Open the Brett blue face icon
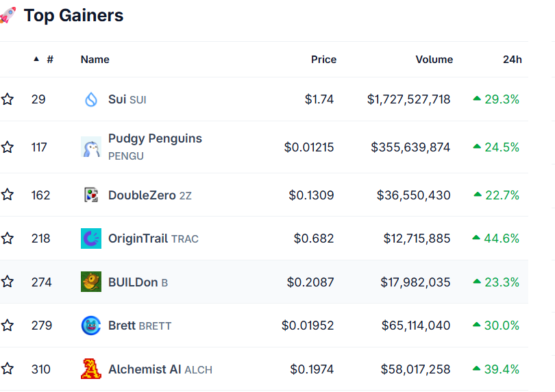 click(x=91, y=326)
